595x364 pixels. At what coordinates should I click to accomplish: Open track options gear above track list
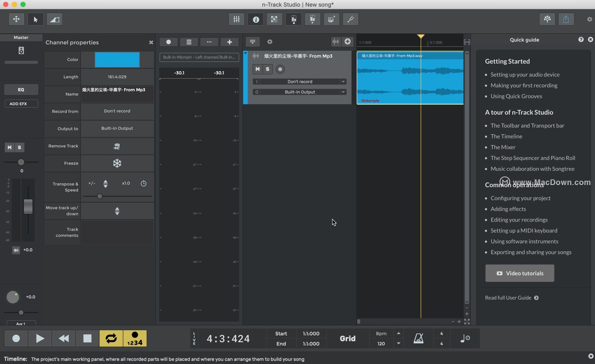(x=270, y=42)
